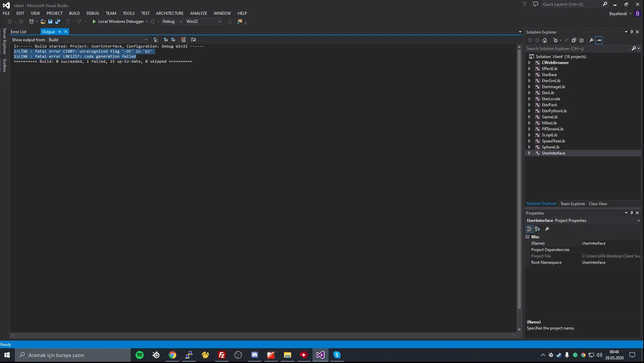The height and width of the screenshot is (363, 644).
Task: Collapse all projects in Solution Explorer
Action: [574, 40]
